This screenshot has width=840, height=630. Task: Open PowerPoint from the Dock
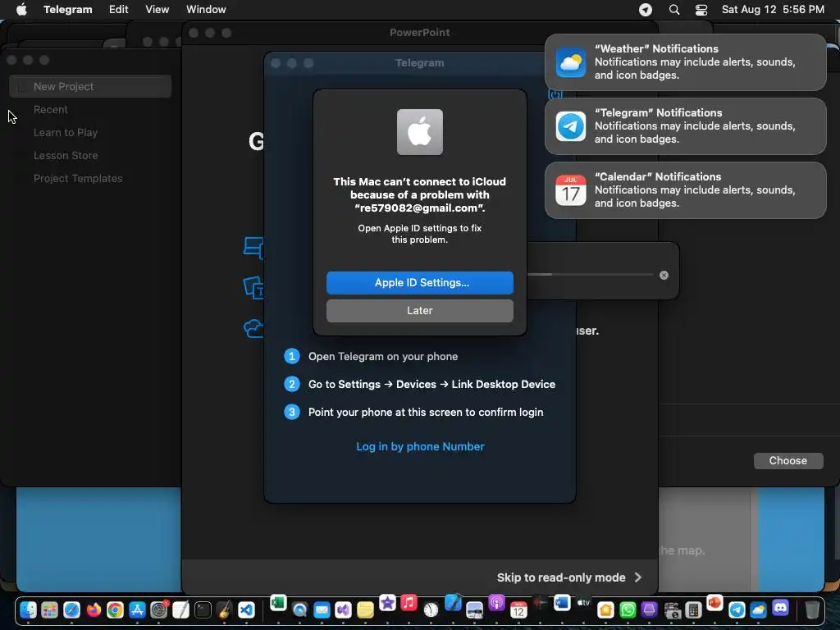click(x=714, y=603)
